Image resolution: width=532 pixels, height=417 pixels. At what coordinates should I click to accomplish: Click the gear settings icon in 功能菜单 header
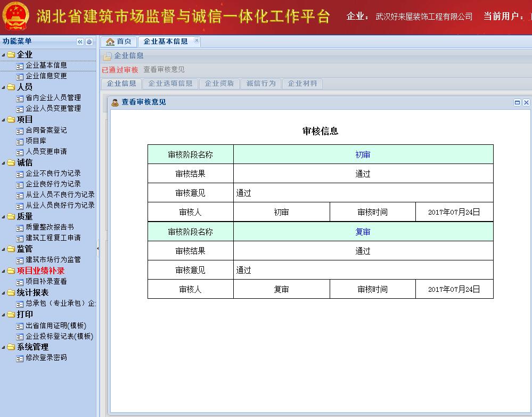point(89,42)
